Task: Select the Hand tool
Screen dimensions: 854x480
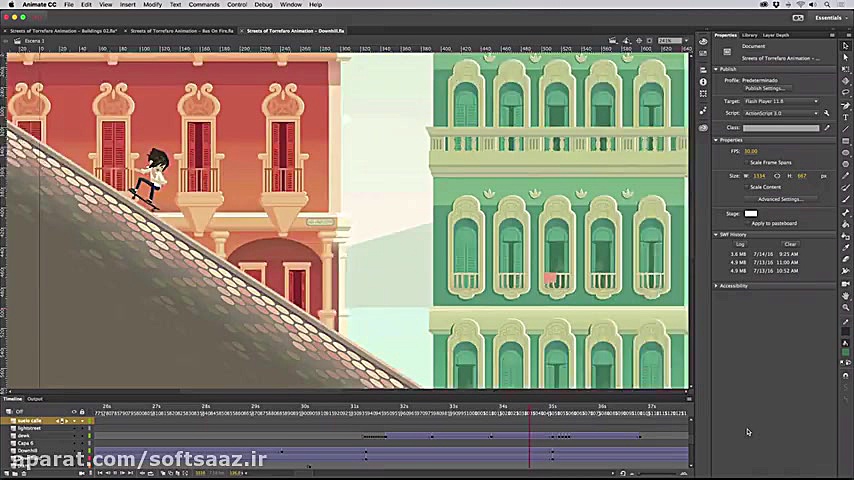Action: point(845,296)
